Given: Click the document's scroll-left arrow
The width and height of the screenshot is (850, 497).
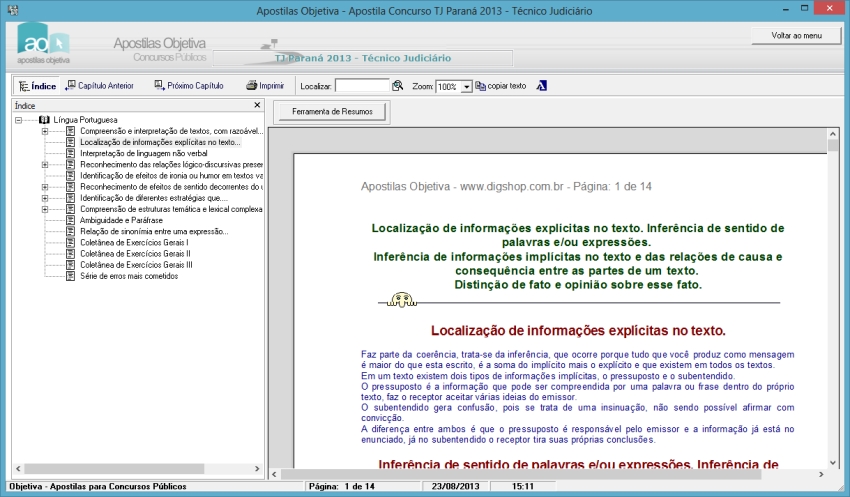Looking at the screenshot, I should (x=274, y=474).
